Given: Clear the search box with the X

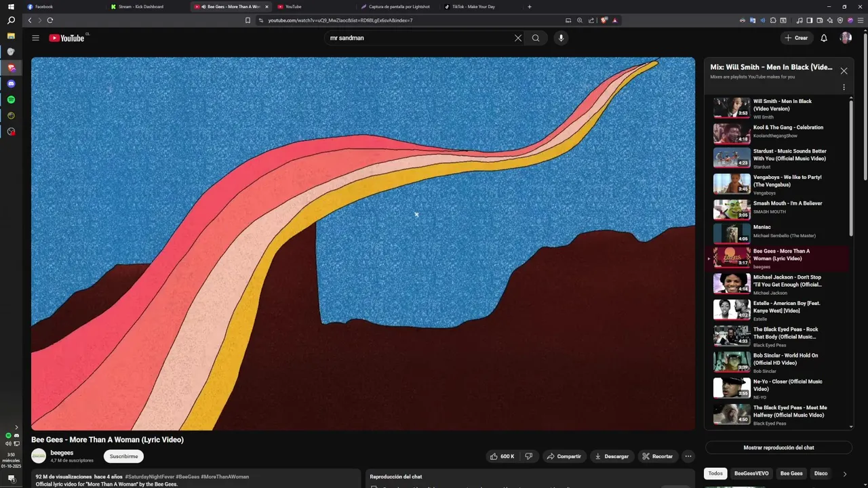Looking at the screenshot, I should click(x=518, y=38).
